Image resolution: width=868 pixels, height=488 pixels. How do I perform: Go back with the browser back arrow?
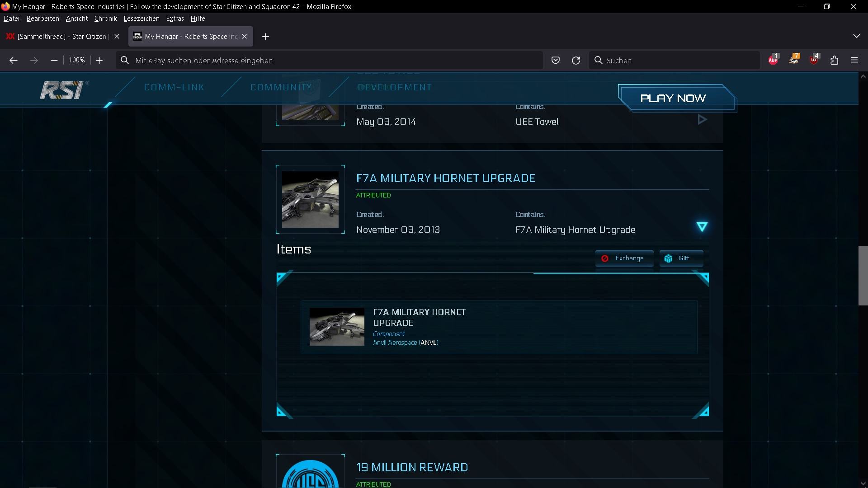coord(14,60)
